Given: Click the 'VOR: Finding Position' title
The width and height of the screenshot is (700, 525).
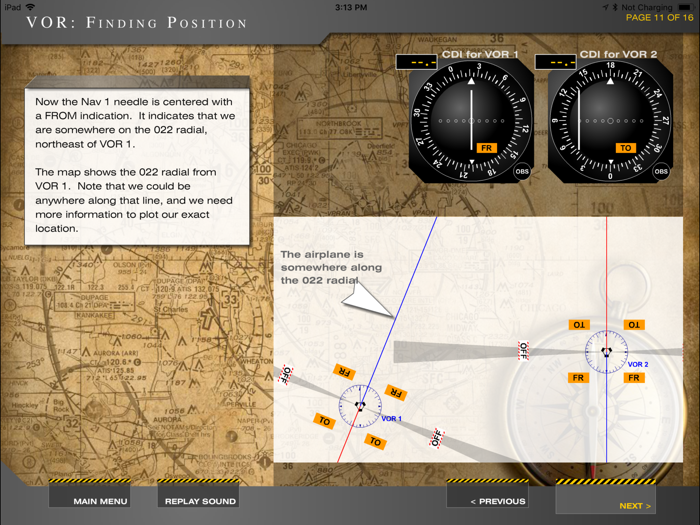Looking at the screenshot, I should [x=136, y=22].
